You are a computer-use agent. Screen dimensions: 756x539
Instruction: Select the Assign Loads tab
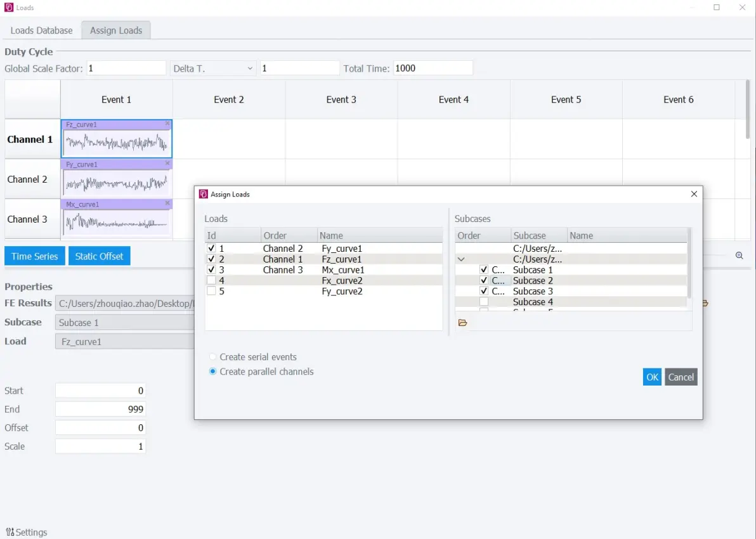[x=115, y=30]
